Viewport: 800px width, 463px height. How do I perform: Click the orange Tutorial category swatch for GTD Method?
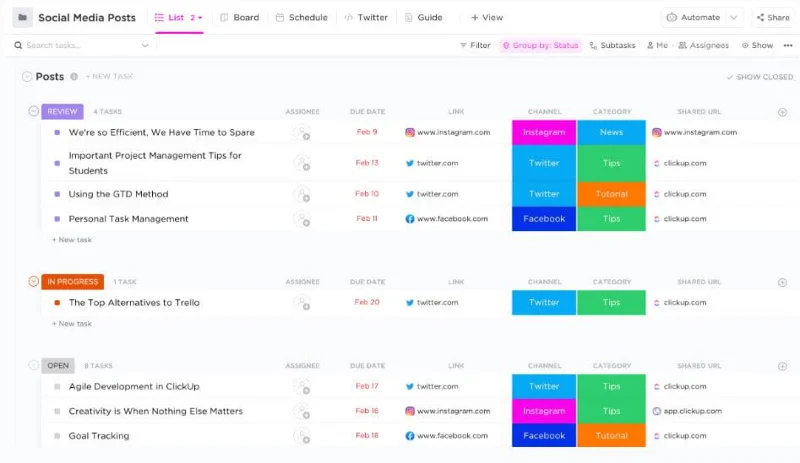[x=611, y=194]
